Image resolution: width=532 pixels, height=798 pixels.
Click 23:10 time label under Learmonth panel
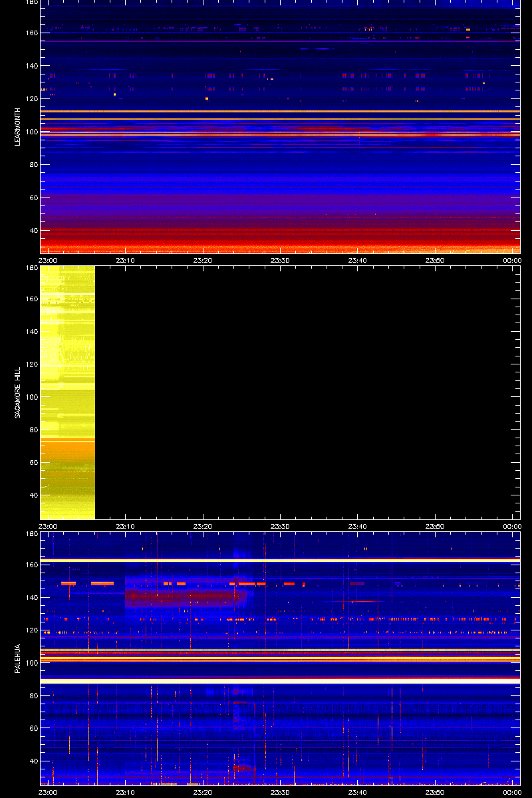126,260
